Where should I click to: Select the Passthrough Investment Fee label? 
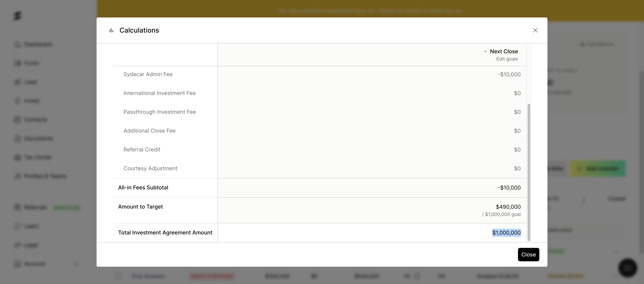tap(159, 112)
